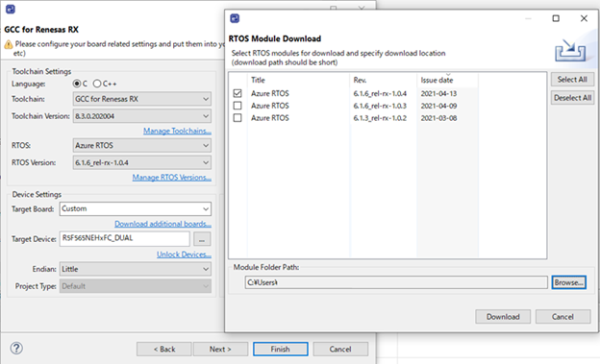
Task: Close the RTOS Module Download dialog
Action: pos(584,18)
